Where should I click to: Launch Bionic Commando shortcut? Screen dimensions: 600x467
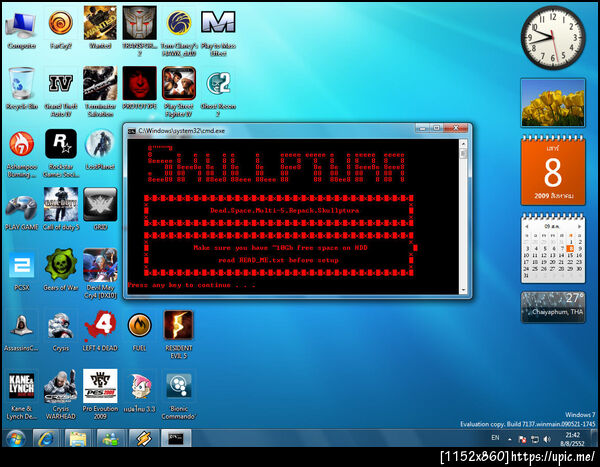point(179,397)
